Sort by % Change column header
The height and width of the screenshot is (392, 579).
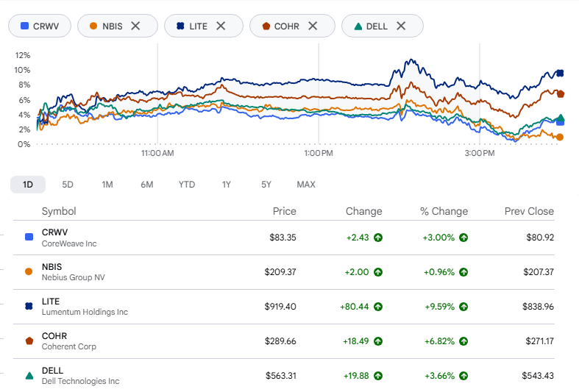tap(444, 211)
